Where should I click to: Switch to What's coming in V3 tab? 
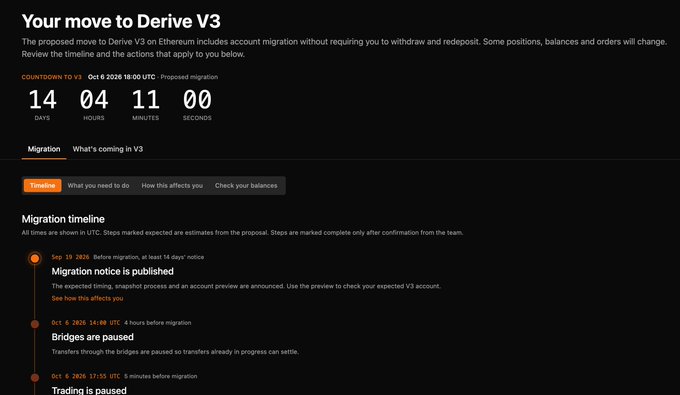(108, 149)
